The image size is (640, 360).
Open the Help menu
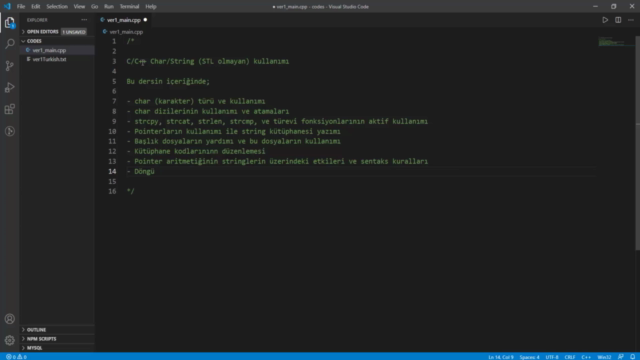tap(151, 7)
